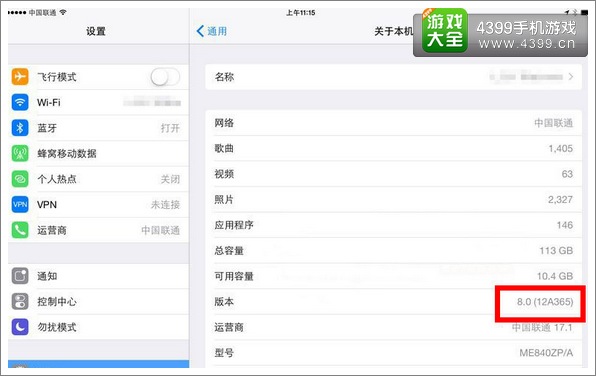
Task: Tap the 版本 label
Action: pyautogui.click(x=224, y=302)
